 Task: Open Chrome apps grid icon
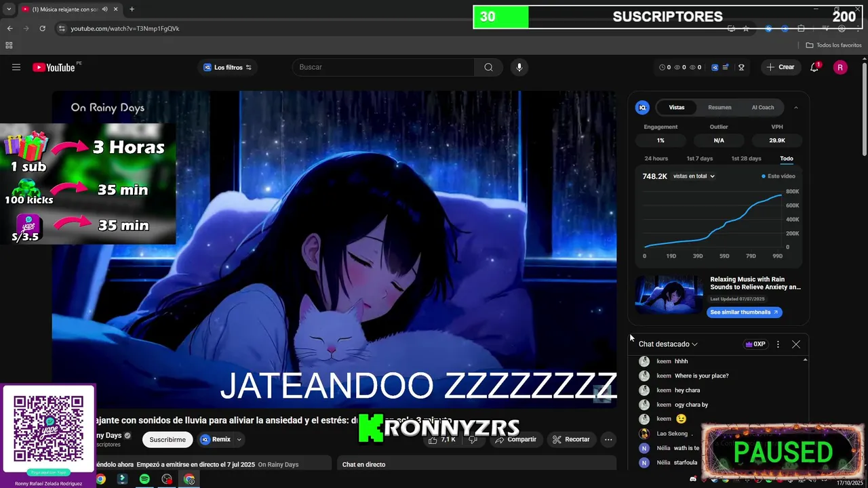tap(9, 45)
